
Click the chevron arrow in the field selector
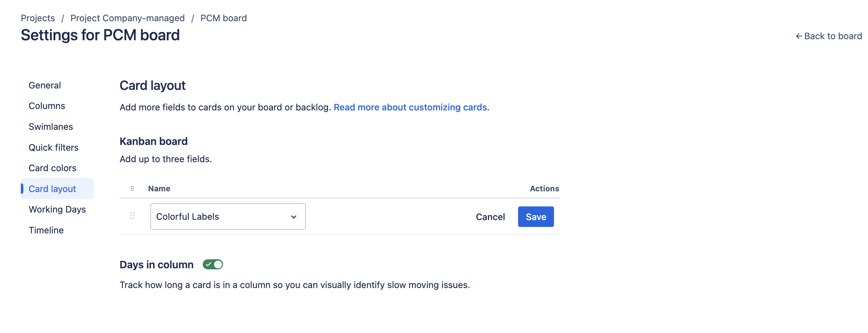(x=294, y=217)
